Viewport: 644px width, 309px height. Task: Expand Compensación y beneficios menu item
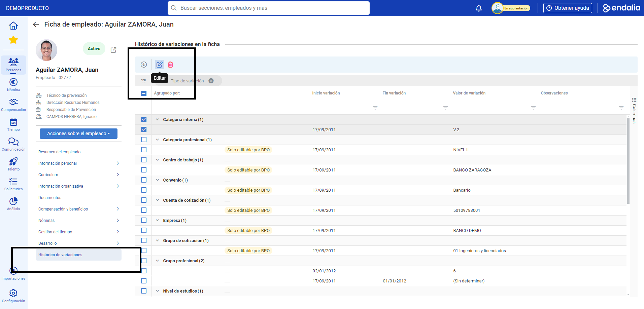tap(78, 209)
